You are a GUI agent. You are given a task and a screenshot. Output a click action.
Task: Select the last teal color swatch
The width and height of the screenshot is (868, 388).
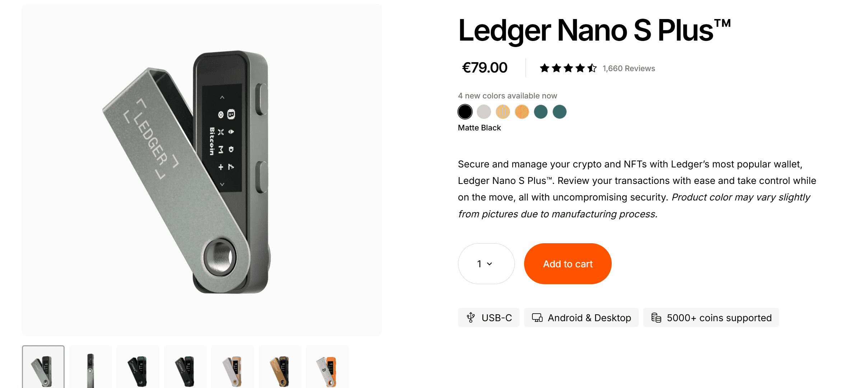click(560, 112)
